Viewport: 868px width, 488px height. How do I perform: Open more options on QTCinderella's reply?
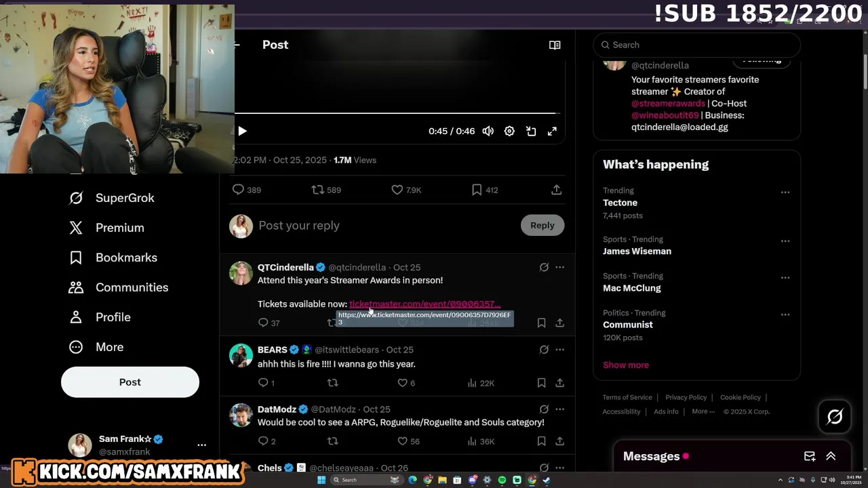(x=559, y=267)
